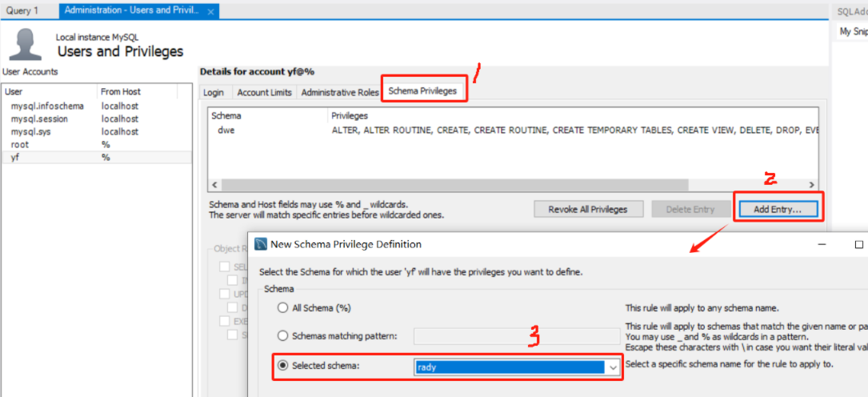This screenshot has width=868, height=397.
Task: Open the Login tab
Action: tap(214, 93)
